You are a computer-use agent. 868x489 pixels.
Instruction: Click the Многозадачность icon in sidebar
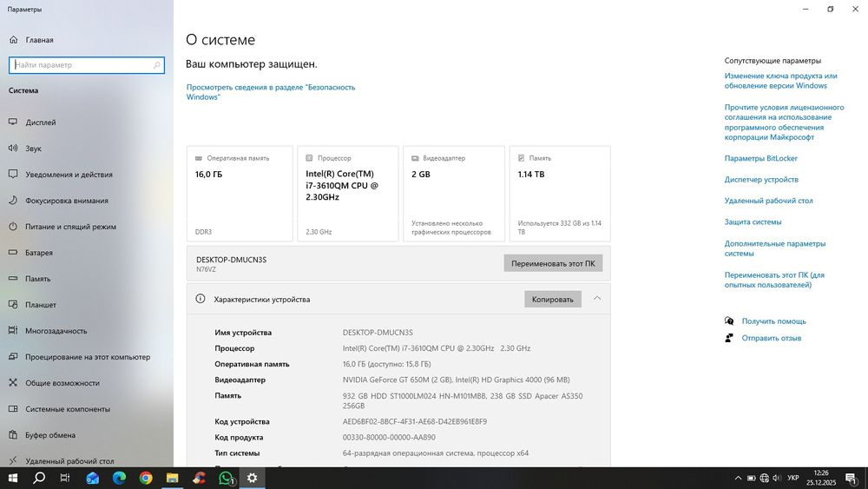tap(13, 331)
